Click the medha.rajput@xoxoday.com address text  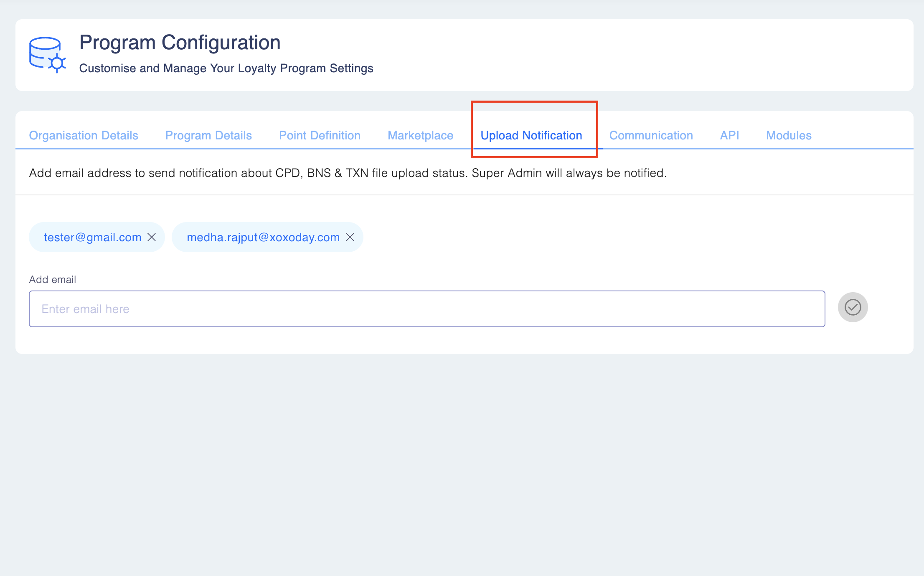263,237
